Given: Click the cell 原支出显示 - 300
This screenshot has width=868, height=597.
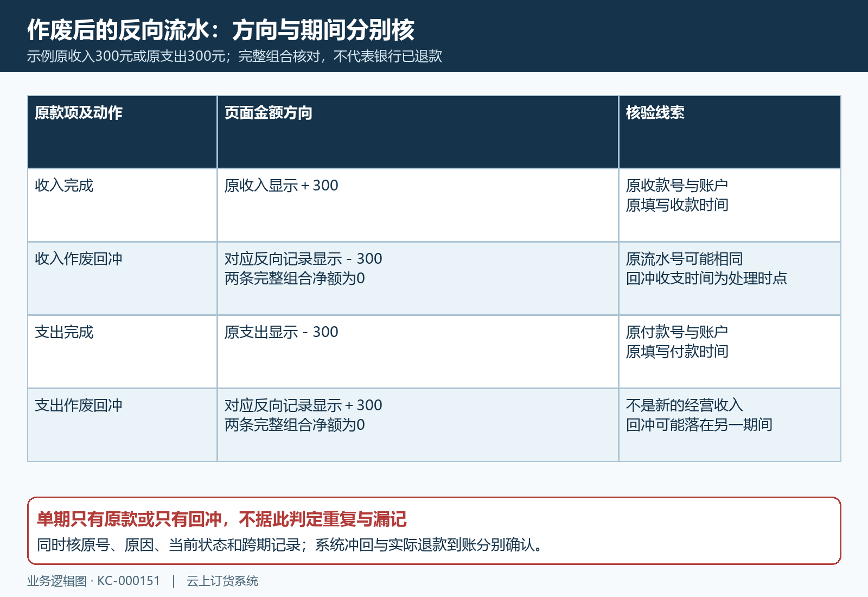Looking at the screenshot, I should coord(282,332).
